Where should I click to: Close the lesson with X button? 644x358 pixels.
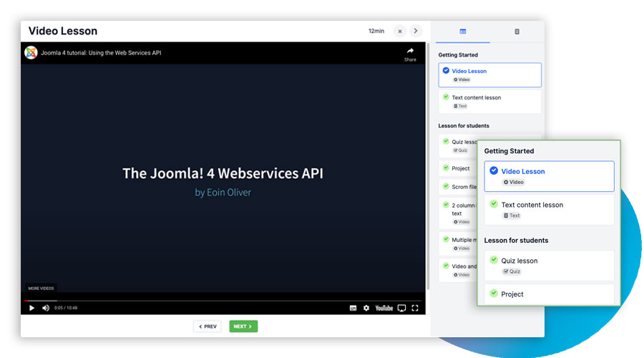pyautogui.click(x=399, y=31)
